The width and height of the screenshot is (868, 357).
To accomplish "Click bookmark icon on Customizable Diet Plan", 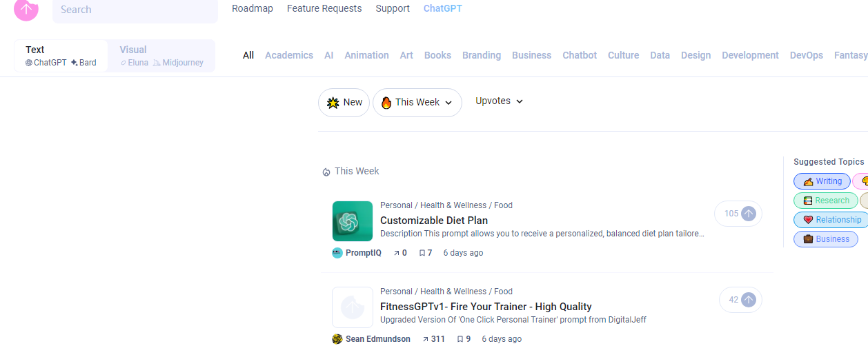I will pyautogui.click(x=422, y=253).
